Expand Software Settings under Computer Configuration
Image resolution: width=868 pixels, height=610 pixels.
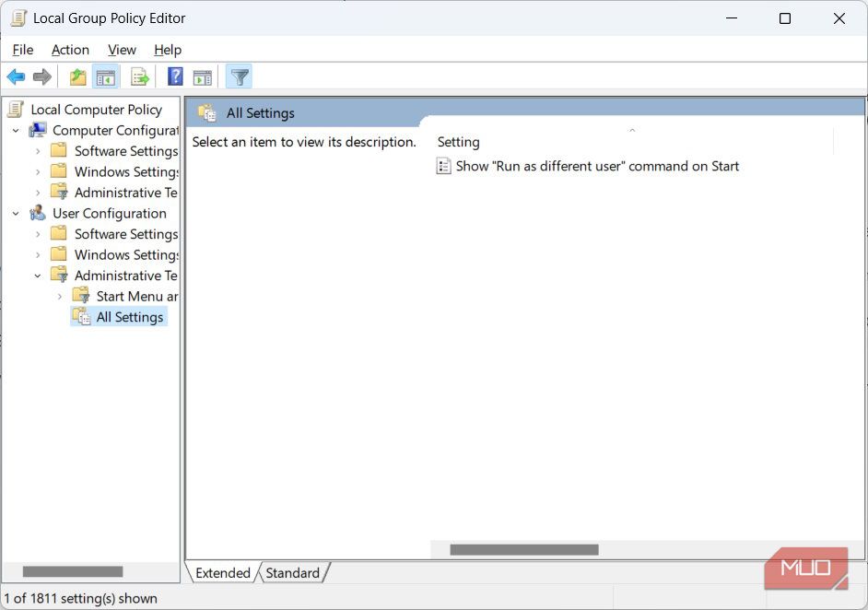tap(38, 151)
